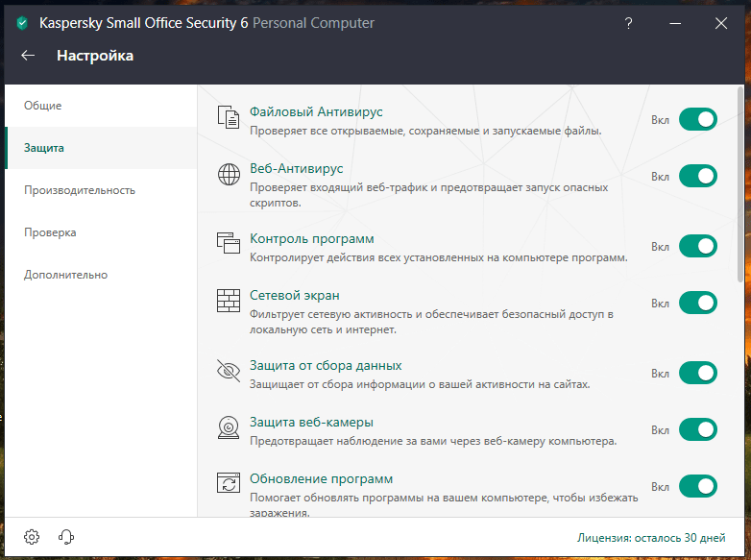
Task: Click the Контроль программ windows icon
Action: tap(229, 243)
